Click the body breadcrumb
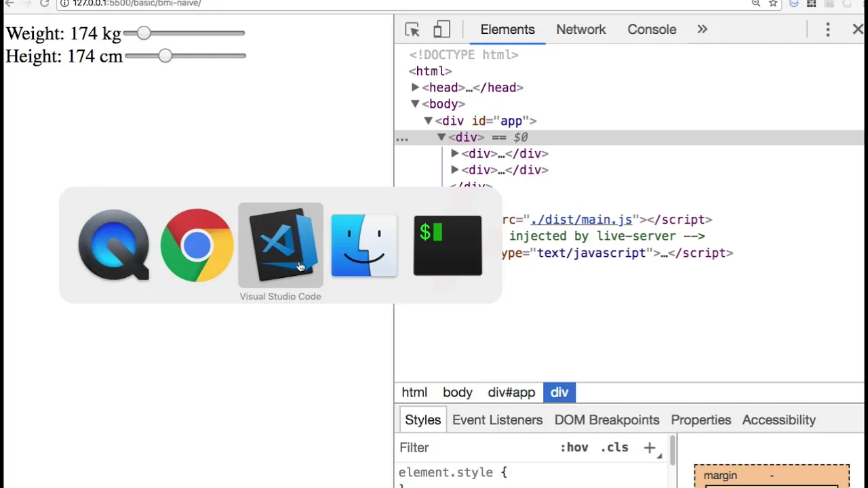 pos(458,392)
